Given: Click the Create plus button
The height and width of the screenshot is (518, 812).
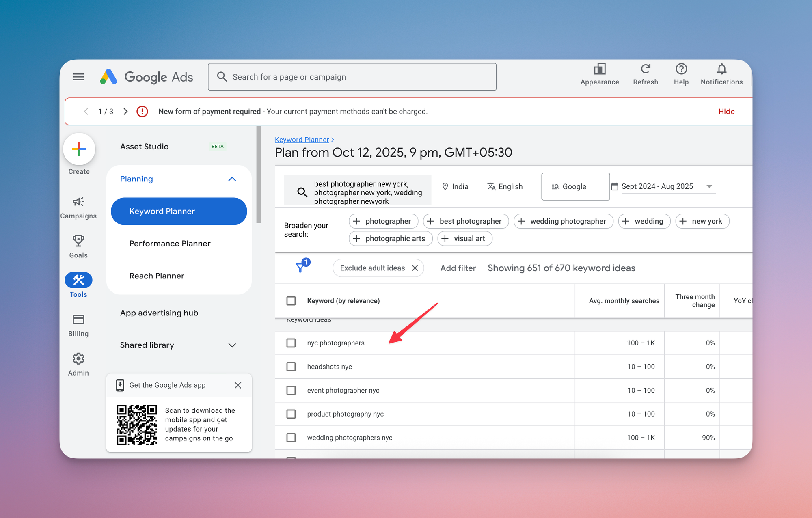Looking at the screenshot, I should (x=79, y=149).
